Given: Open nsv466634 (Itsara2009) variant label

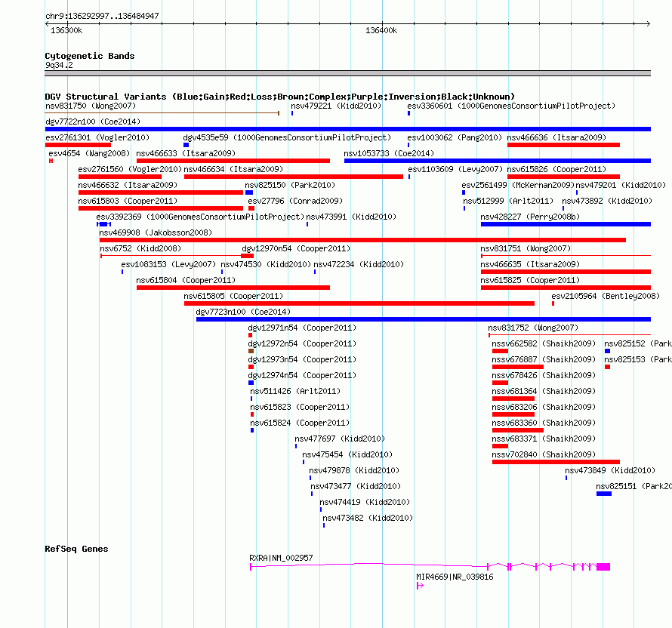Looking at the screenshot, I should coord(233,169).
